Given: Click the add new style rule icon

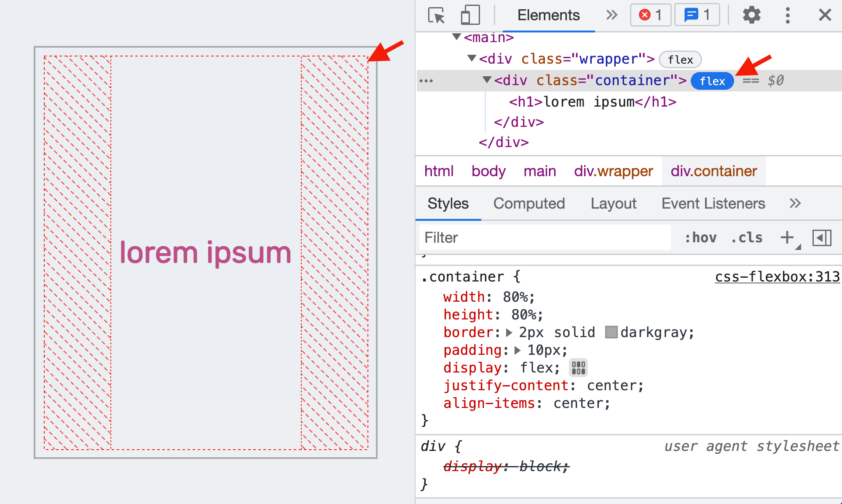Looking at the screenshot, I should 787,236.
